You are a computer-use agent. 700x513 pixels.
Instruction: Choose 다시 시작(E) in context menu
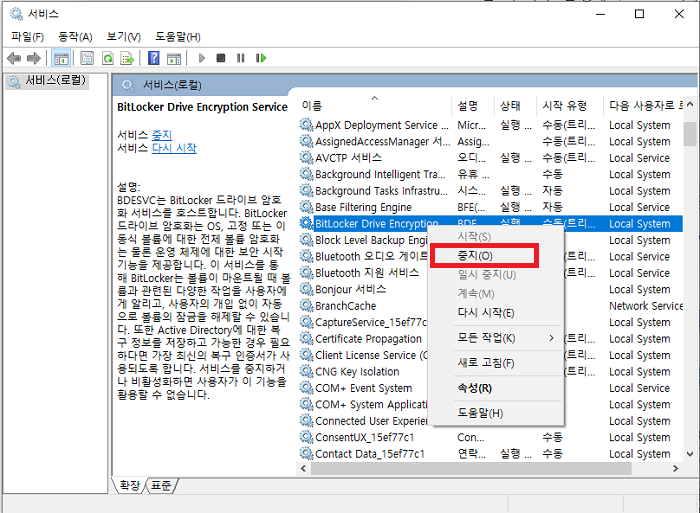pyautogui.click(x=486, y=313)
